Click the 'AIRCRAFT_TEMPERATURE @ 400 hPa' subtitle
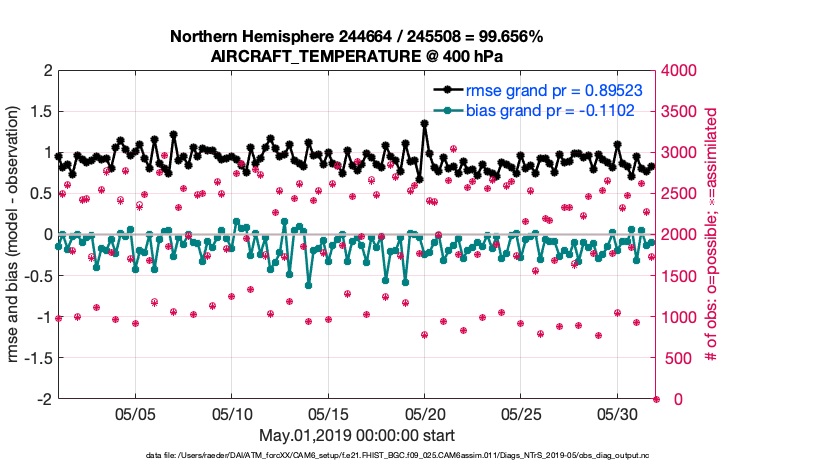Viewport: 830px width, 470px height. click(356, 57)
